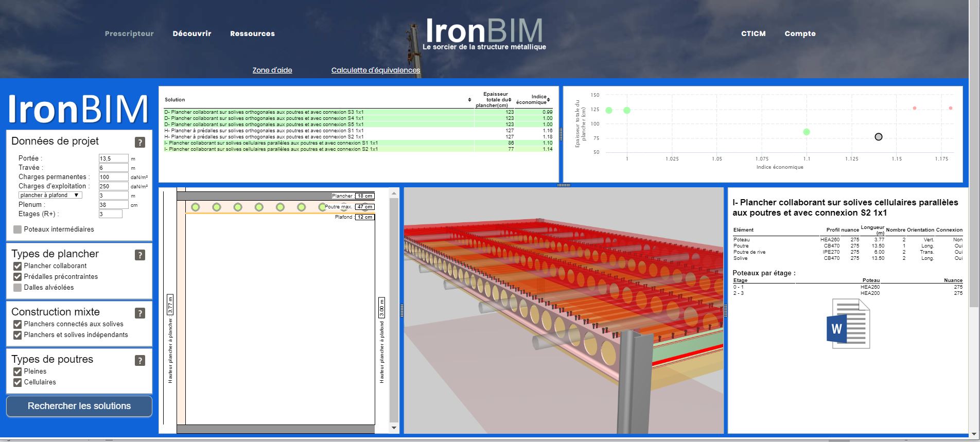
Task: Click the plancher à plafond height field
Action: 114,196
